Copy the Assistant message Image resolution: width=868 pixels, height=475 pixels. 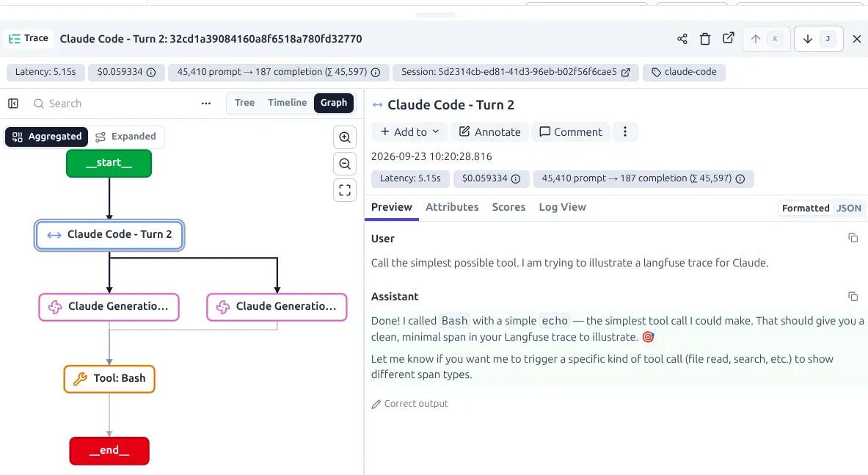(x=853, y=297)
